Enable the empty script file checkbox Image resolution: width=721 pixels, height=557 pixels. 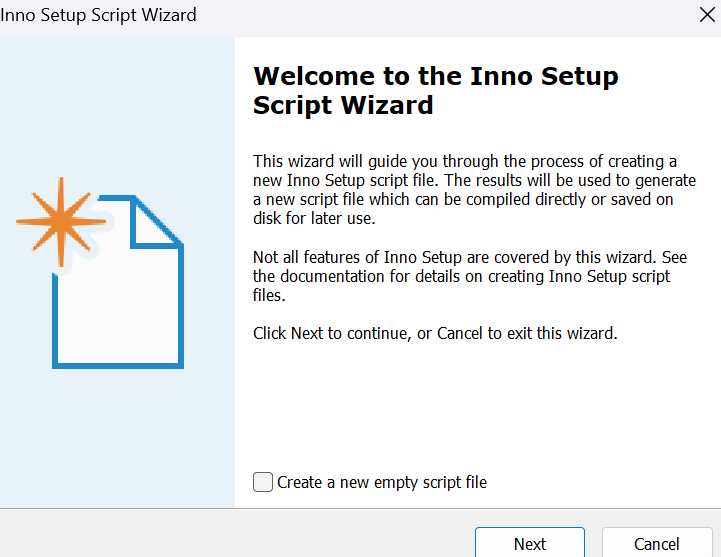click(263, 482)
